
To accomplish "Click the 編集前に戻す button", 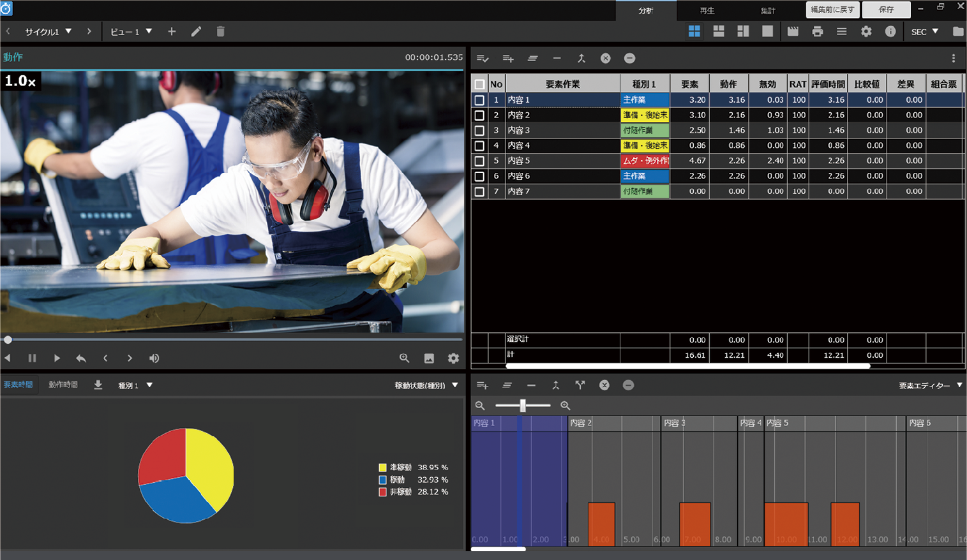I will click(832, 10).
